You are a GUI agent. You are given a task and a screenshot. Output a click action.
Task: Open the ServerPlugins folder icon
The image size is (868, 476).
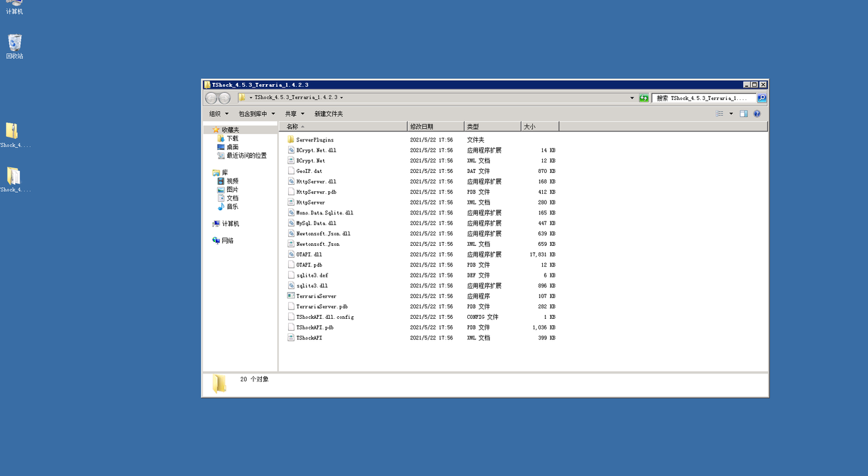click(x=291, y=139)
